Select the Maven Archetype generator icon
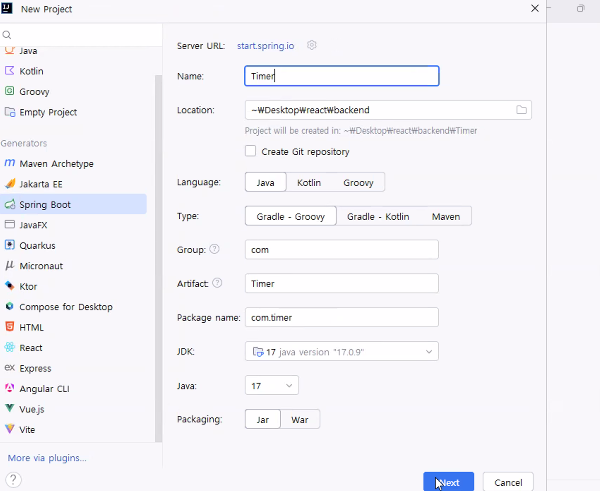The height and width of the screenshot is (491, 600). [x=10, y=163]
